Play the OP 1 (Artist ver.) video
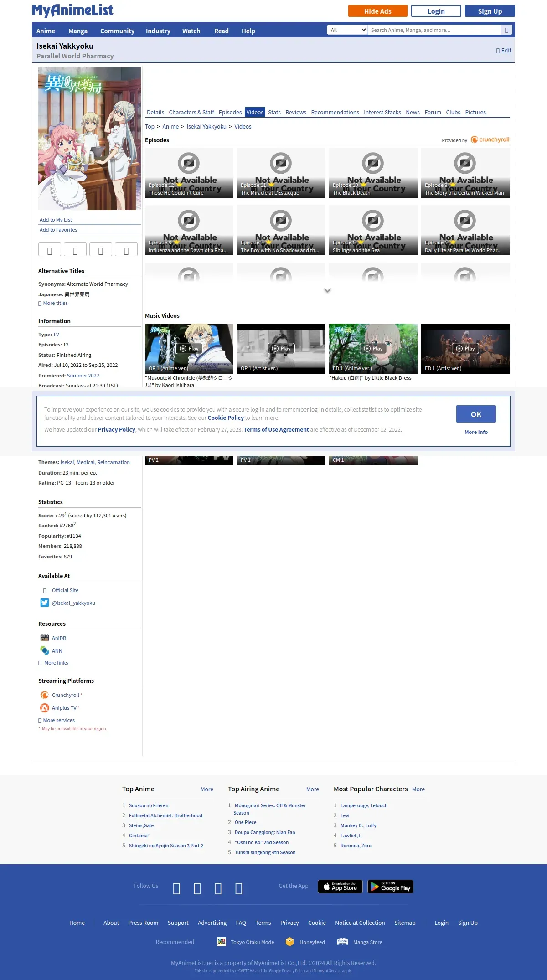This screenshot has width=547, height=980. click(281, 349)
